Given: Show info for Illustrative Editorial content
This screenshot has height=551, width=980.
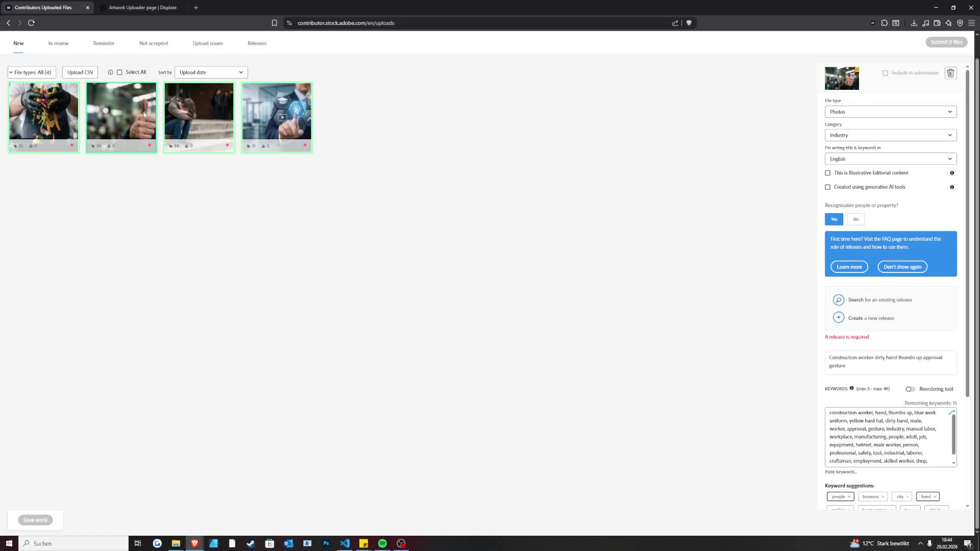Looking at the screenshot, I should coord(952,173).
